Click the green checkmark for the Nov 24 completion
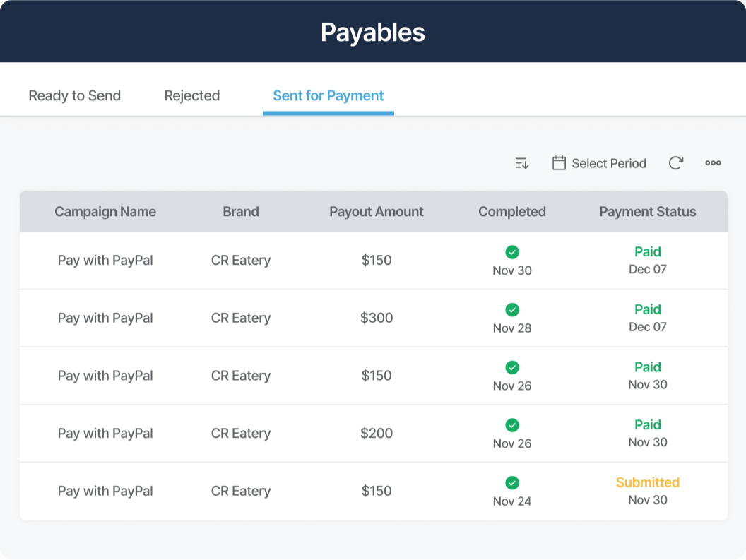 tap(512, 484)
